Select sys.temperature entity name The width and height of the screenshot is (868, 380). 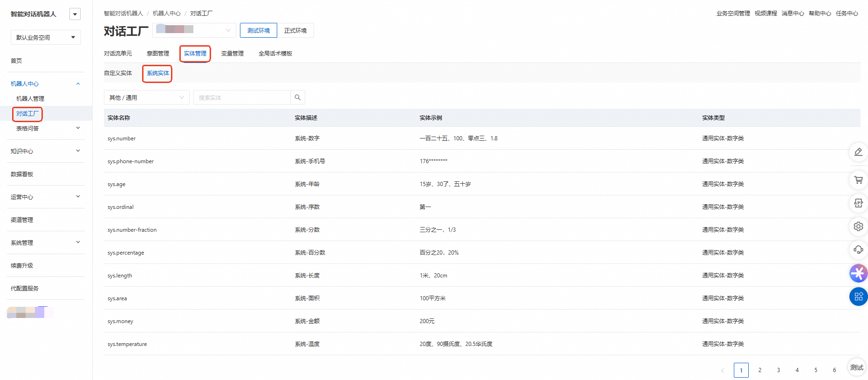pyautogui.click(x=127, y=344)
